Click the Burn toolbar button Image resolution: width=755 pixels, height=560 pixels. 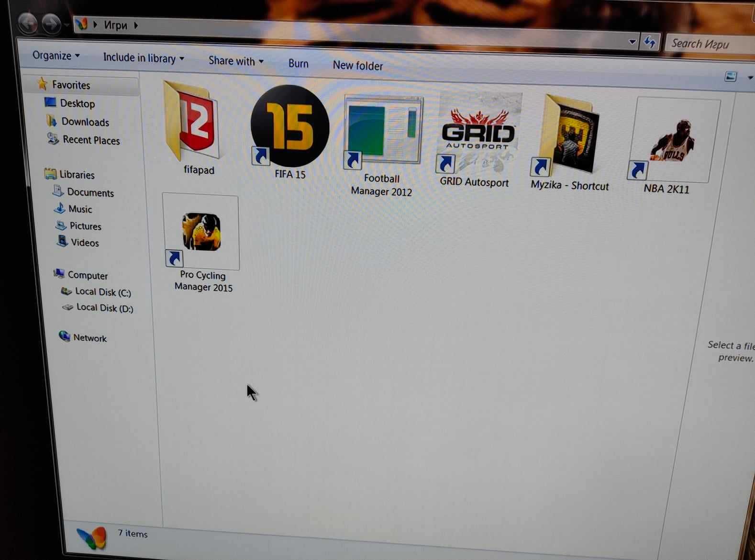click(298, 64)
